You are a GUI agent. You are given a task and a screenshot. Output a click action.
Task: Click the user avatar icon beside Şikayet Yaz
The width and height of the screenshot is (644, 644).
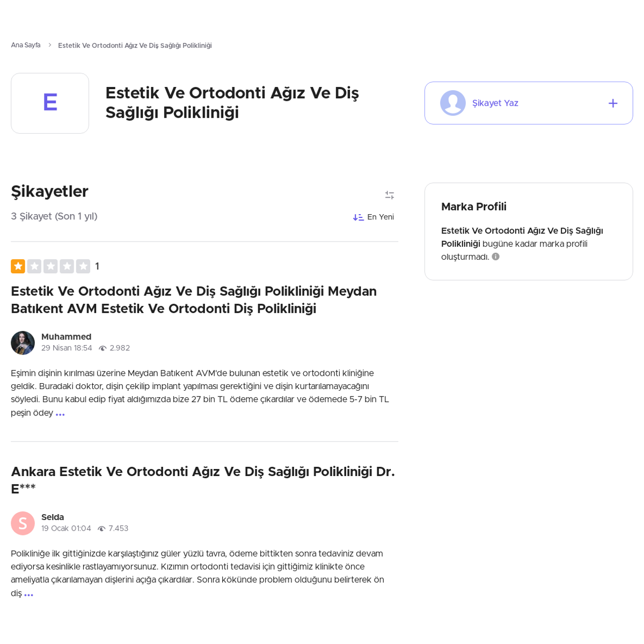coord(453,103)
